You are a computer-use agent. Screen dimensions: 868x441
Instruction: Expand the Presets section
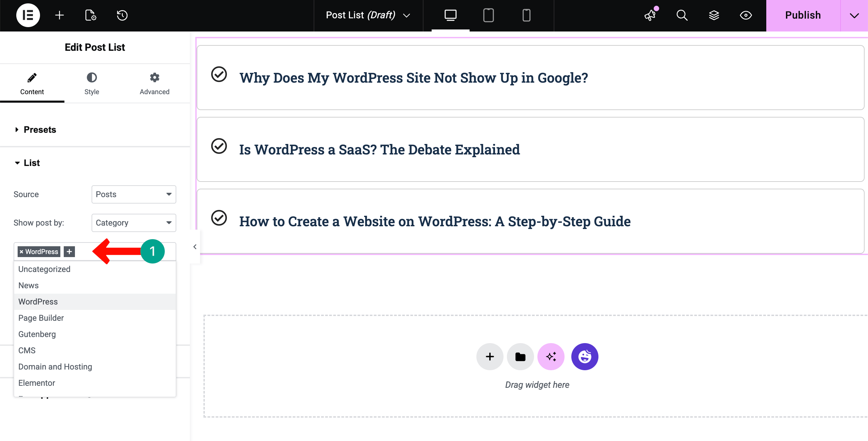tap(40, 130)
